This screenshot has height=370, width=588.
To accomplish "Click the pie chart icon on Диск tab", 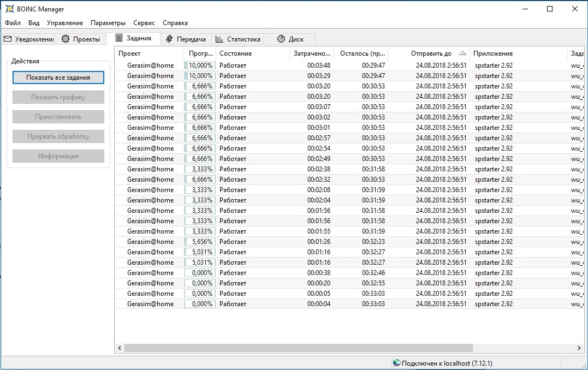I will click(x=281, y=39).
